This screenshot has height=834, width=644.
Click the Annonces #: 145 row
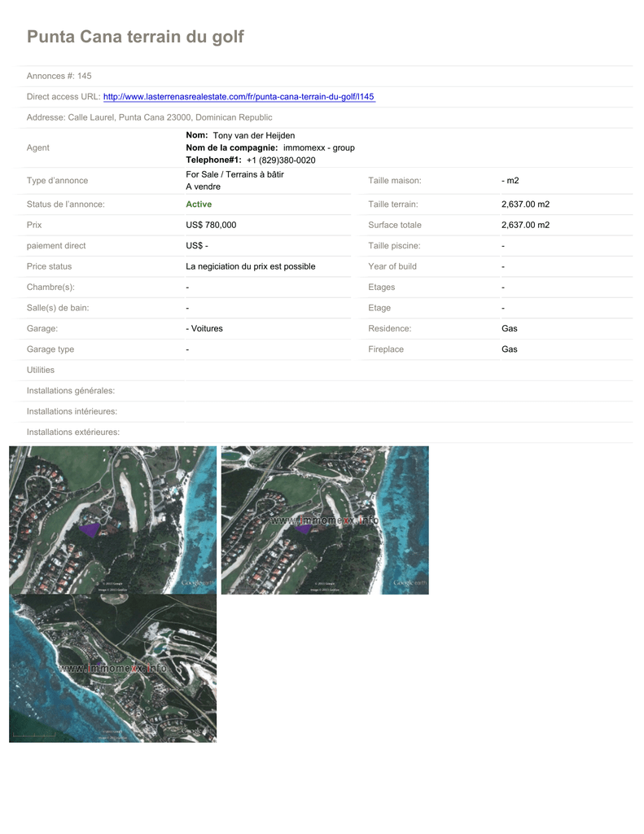click(59, 76)
